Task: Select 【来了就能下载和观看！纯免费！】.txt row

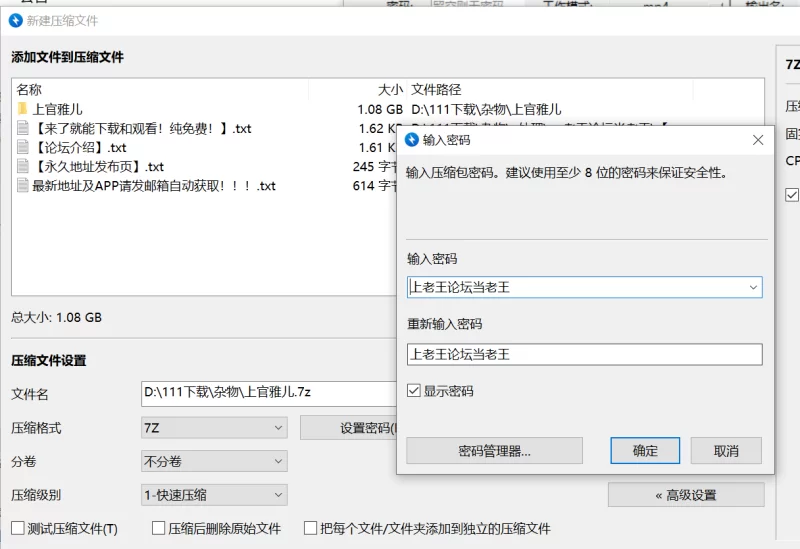Action: [142, 128]
